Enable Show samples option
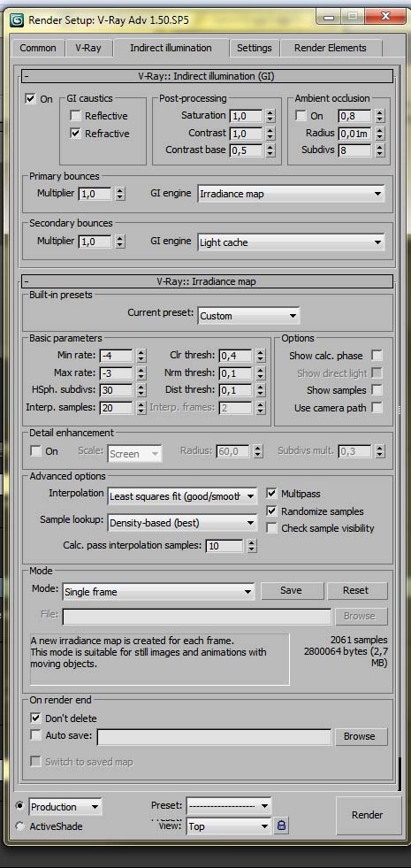The height and width of the screenshot is (868, 411). pyautogui.click(x=377, y=389)
